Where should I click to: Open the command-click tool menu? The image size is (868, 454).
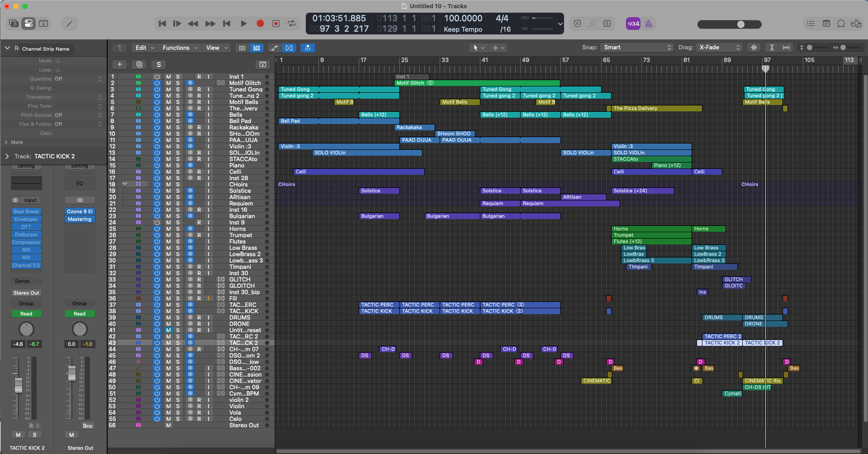[498, 48]
